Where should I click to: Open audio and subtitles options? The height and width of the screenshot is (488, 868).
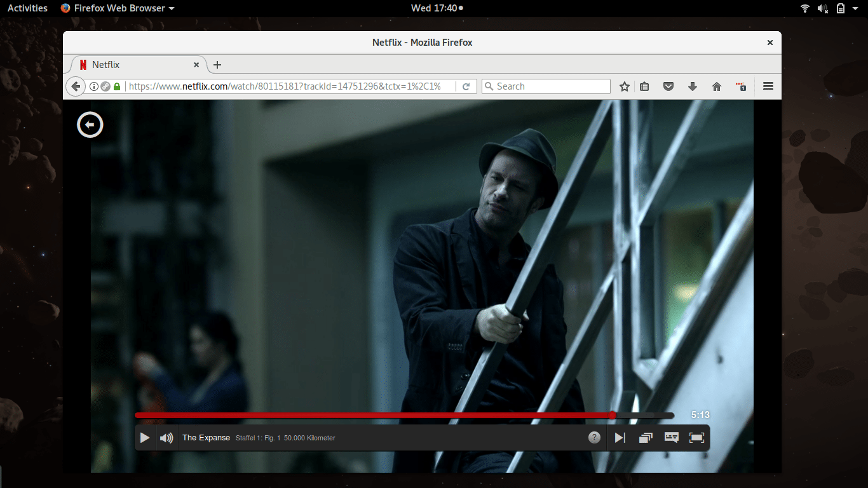pos(672,438)
